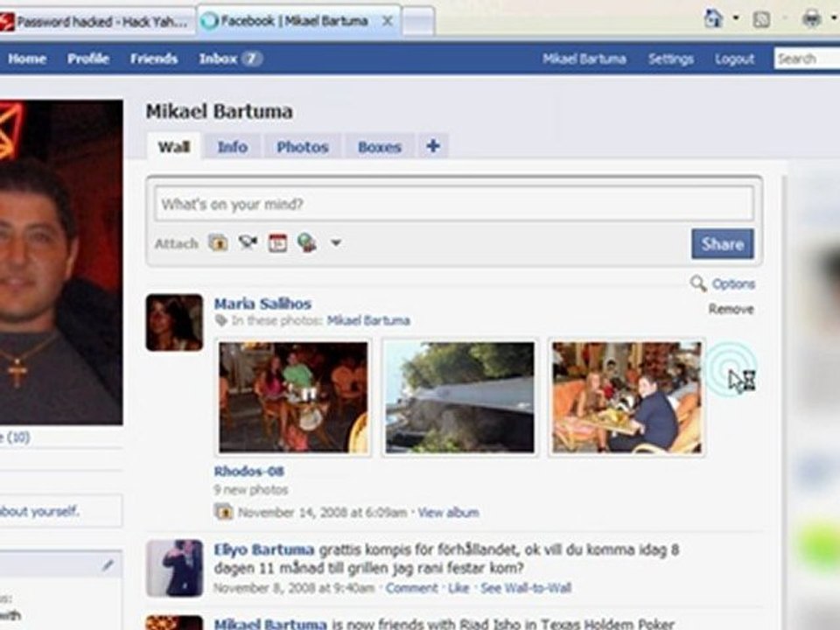
Task: Click the Mikael Bartuma profile heading
Action: tap(220, 111)
